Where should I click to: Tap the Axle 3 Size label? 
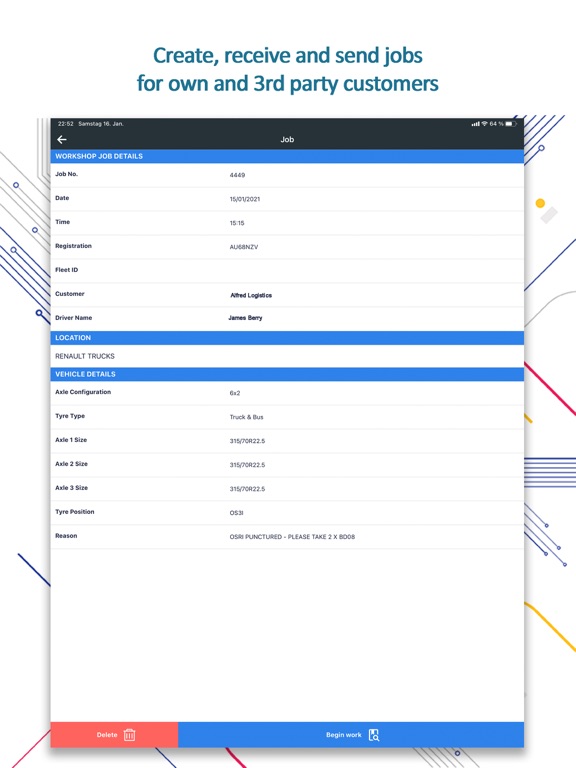click(72, 488)
